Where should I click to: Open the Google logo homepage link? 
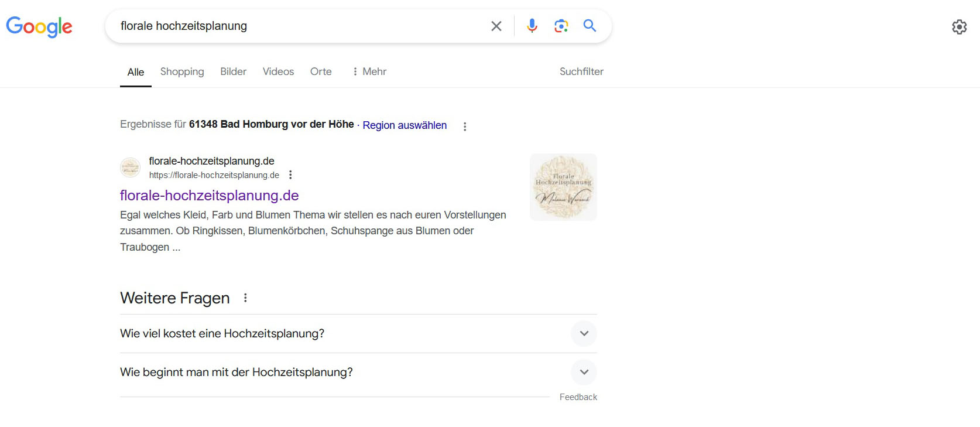(39, 26)
